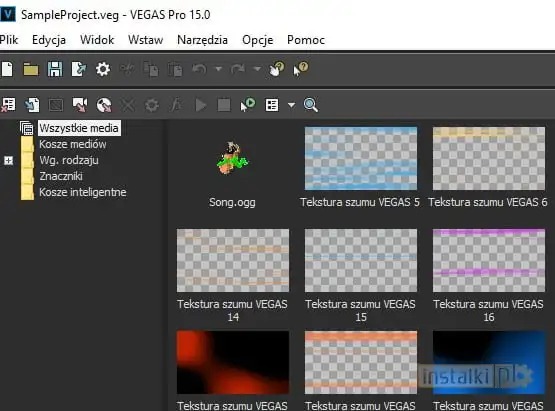Click the Search media magnifier icon

tap(310, 105)
